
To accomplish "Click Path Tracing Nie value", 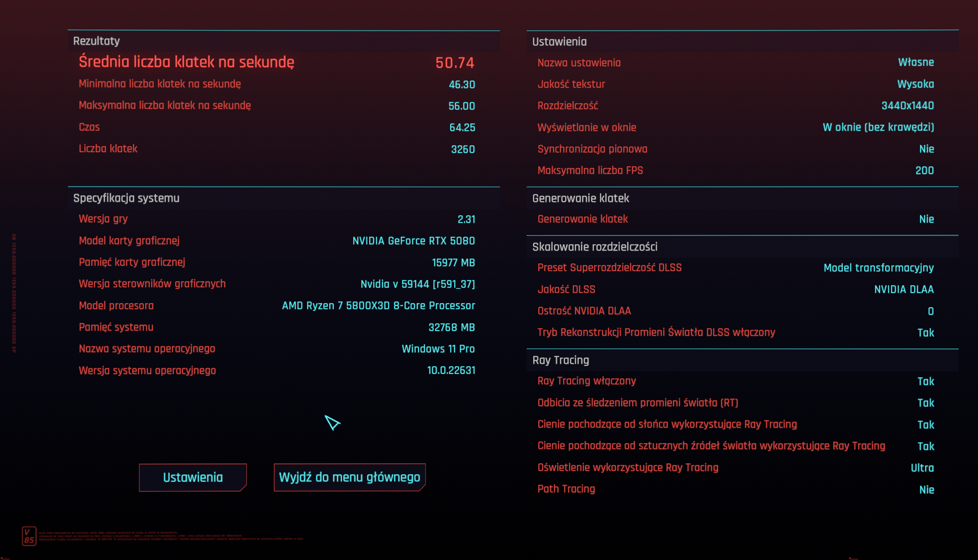I will (926, 490).
